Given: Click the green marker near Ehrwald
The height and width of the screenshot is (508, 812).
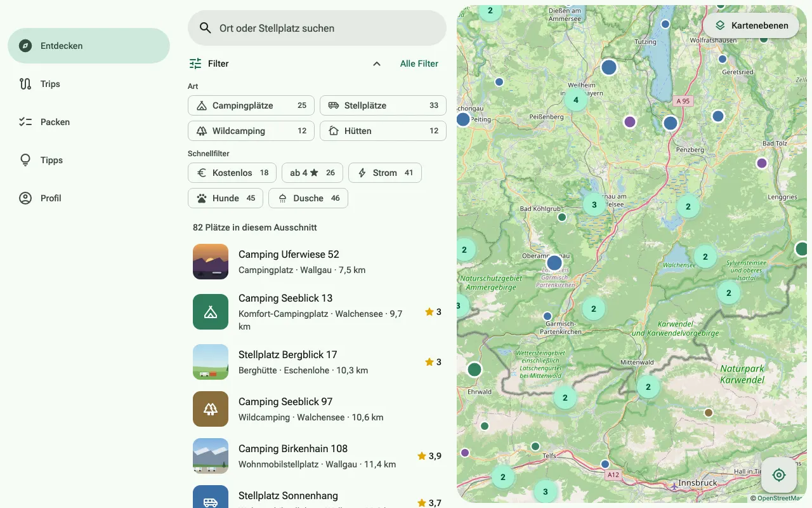Looking at the screenshot, I should (475, 370).
